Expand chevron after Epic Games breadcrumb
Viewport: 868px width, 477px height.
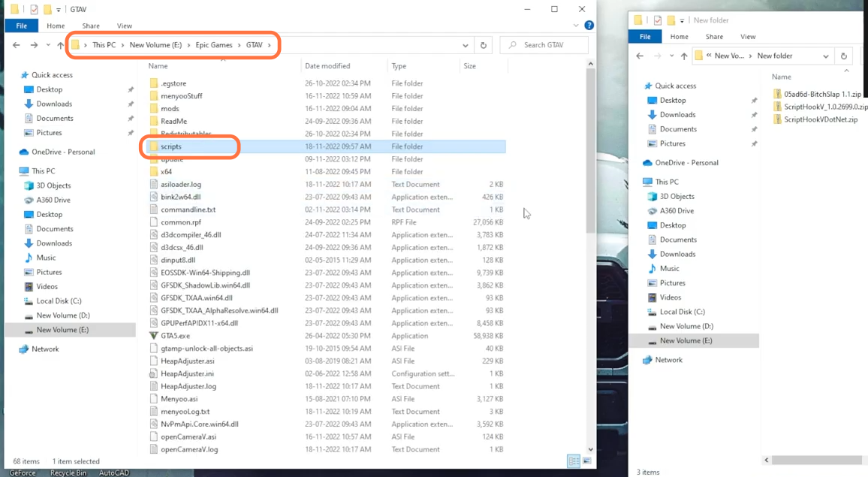pyautogui.click(x=240, y=45)
